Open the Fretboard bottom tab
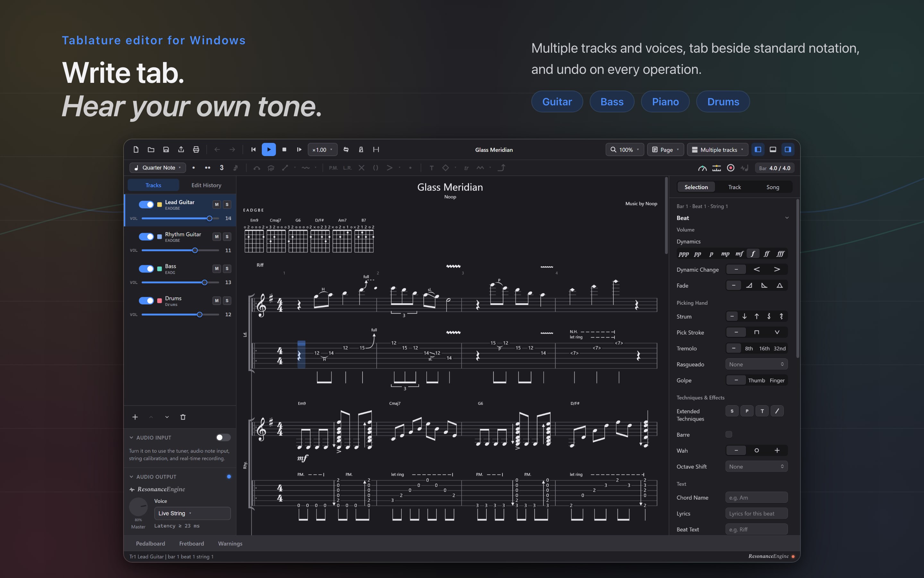 point(192,543)
